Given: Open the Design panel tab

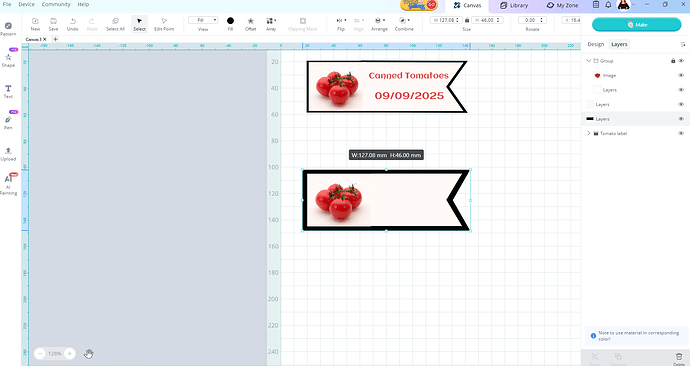Looking at the screenshot, I should click(x=596, y=44).
